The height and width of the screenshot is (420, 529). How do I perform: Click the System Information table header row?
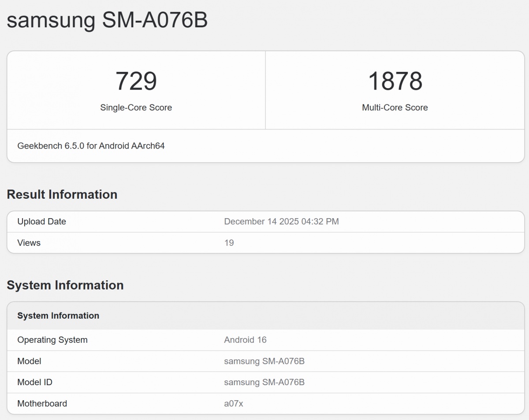pos(58,316)
